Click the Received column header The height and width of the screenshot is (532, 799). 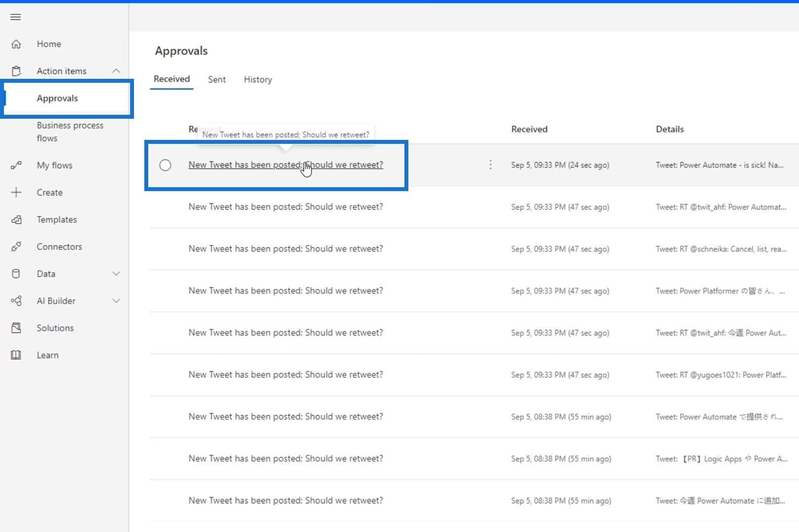click(x=529, y=129)
